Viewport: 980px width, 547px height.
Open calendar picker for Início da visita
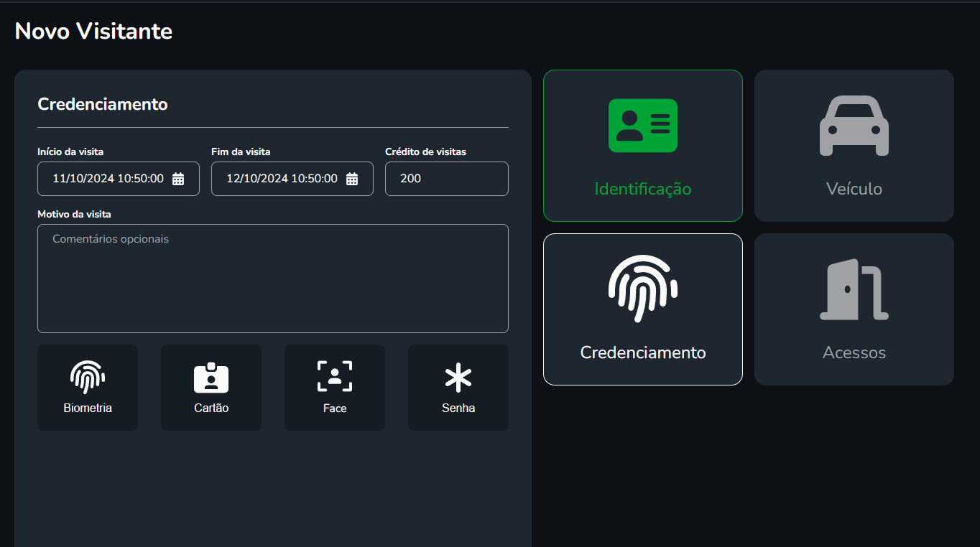coord(178,179)
